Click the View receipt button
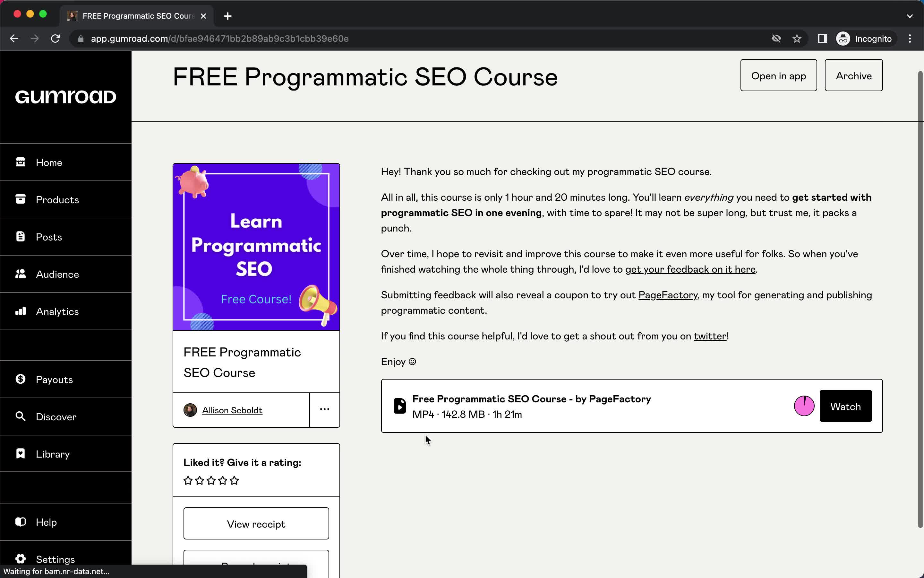 (x=256, y=524)
